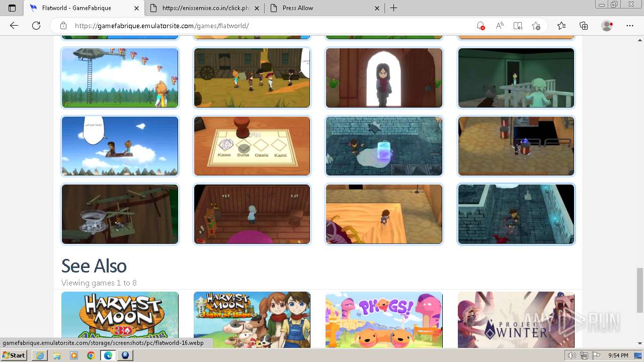Screen dimensions: 644x362
Task: Open blocked notifications bell icon
Action: pyautogui.click(x=480, y=26)
